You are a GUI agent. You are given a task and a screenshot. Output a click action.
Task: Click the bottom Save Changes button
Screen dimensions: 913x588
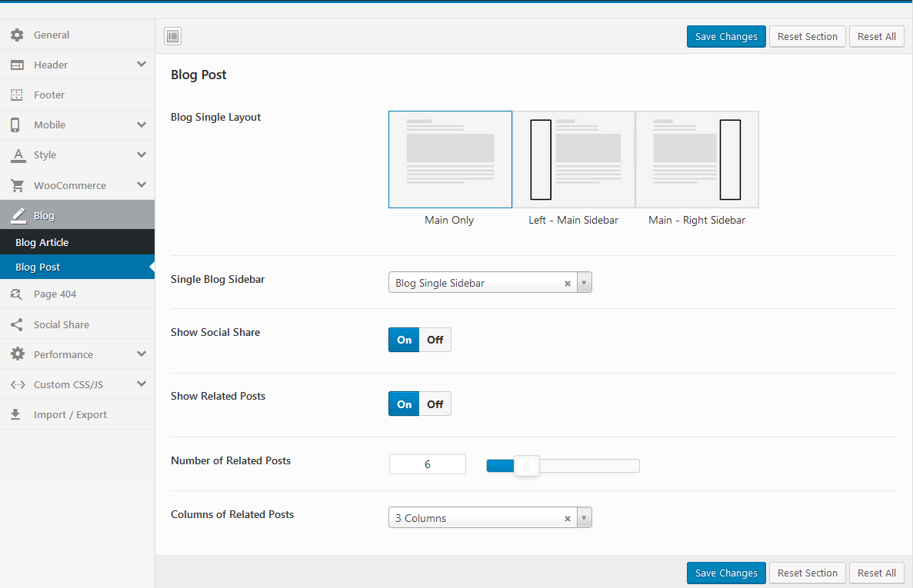[x=726, y=573]
